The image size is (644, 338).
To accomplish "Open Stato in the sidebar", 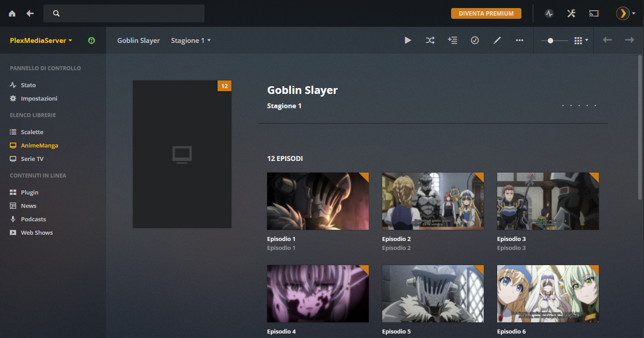I will [28, 85].
